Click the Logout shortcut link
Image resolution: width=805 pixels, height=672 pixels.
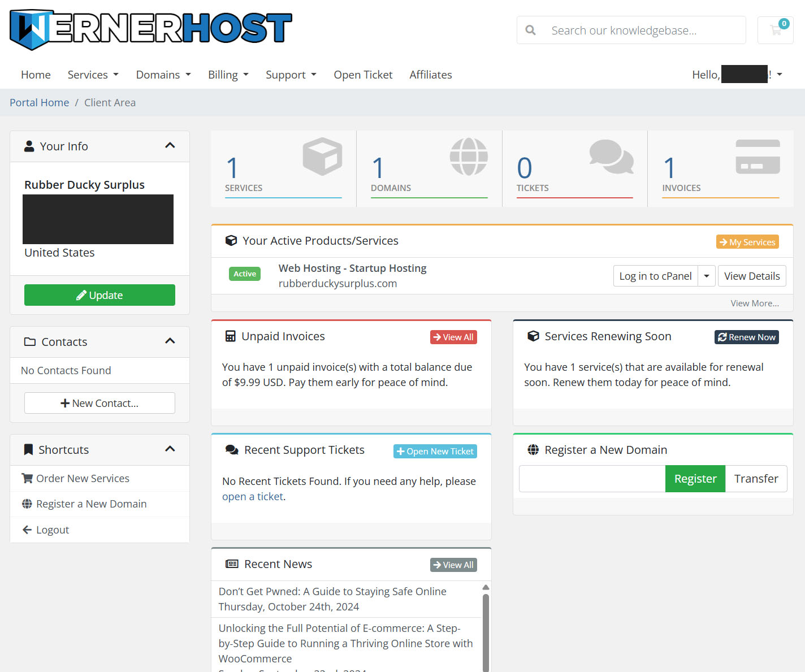[53, 530]
